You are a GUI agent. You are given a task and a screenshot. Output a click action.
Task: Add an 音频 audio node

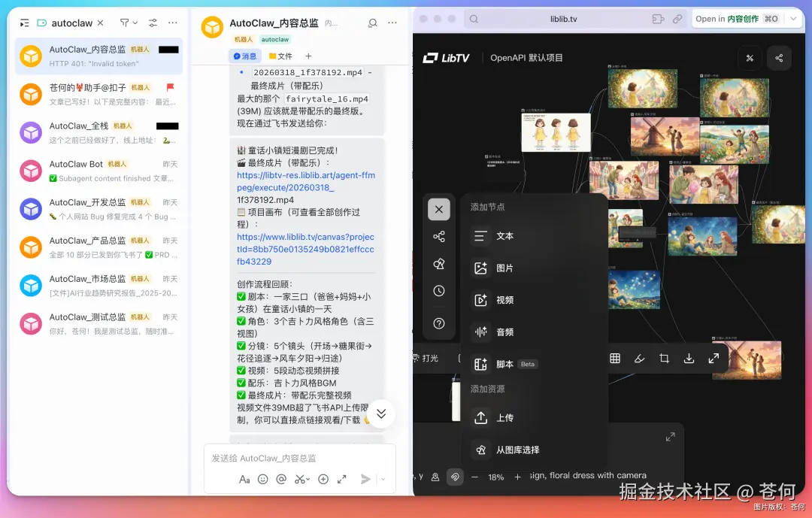504,332
